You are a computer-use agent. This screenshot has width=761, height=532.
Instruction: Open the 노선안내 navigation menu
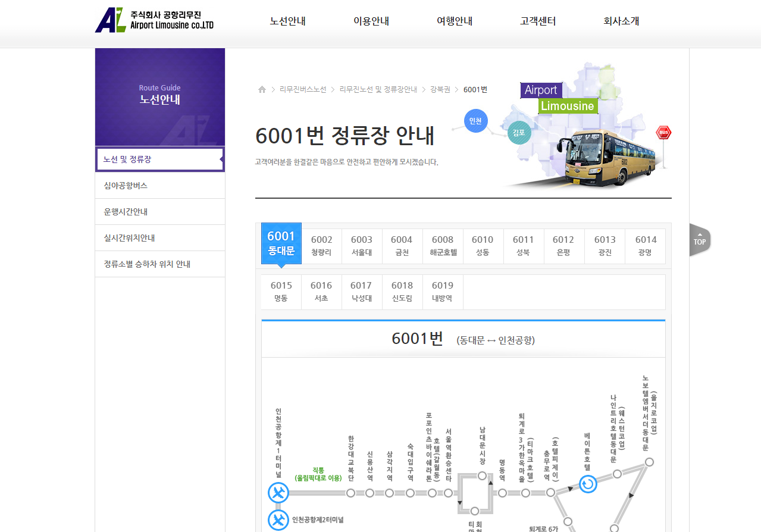[287, 20]
